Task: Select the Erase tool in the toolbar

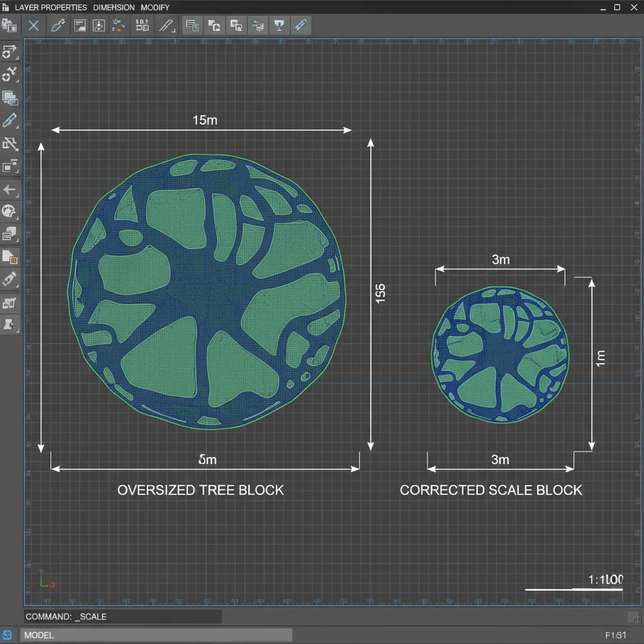Action: pyautogui.click(x=33, y=25)
